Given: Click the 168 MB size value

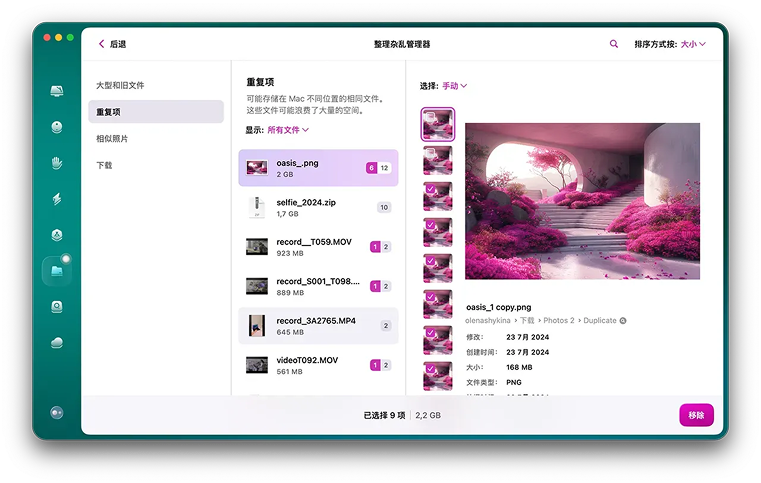Looking at the screenshot, I should [519, 367].
